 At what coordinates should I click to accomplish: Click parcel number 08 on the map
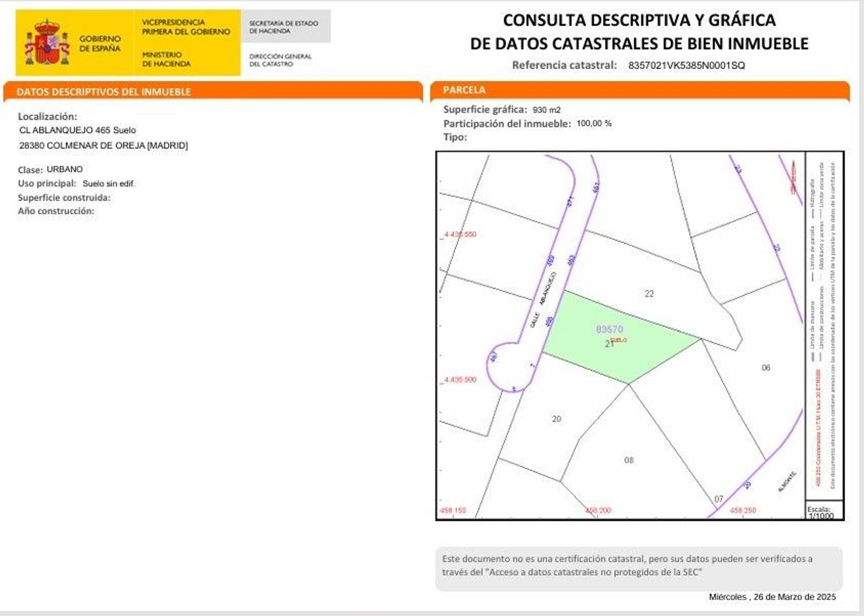tap(629, 460)
